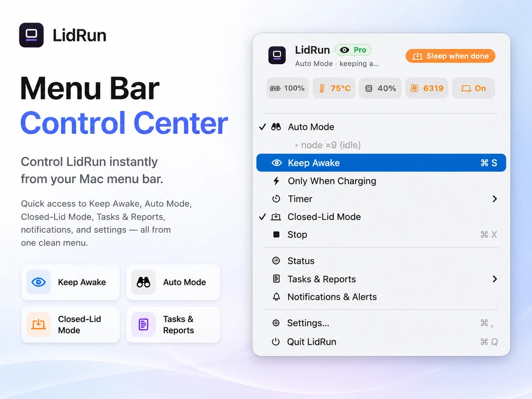Click the Auto Mode feature card label
This screenshot has height=399, width=532.
pos(185,282)
